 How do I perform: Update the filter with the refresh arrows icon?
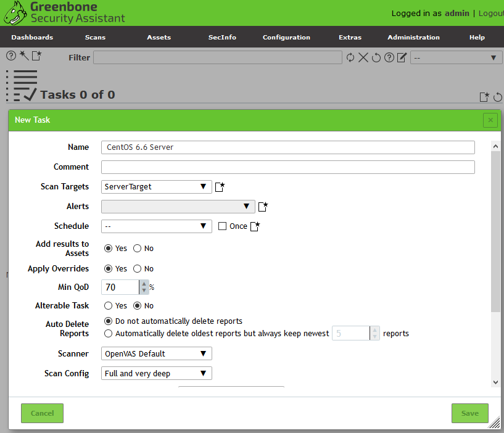350,57
